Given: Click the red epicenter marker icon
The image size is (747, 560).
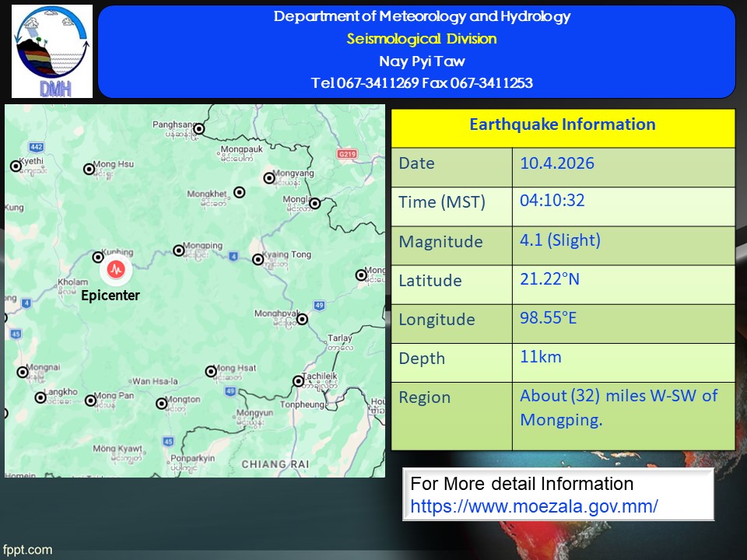Looking at the screenshot, I should [x=116, y=270].
